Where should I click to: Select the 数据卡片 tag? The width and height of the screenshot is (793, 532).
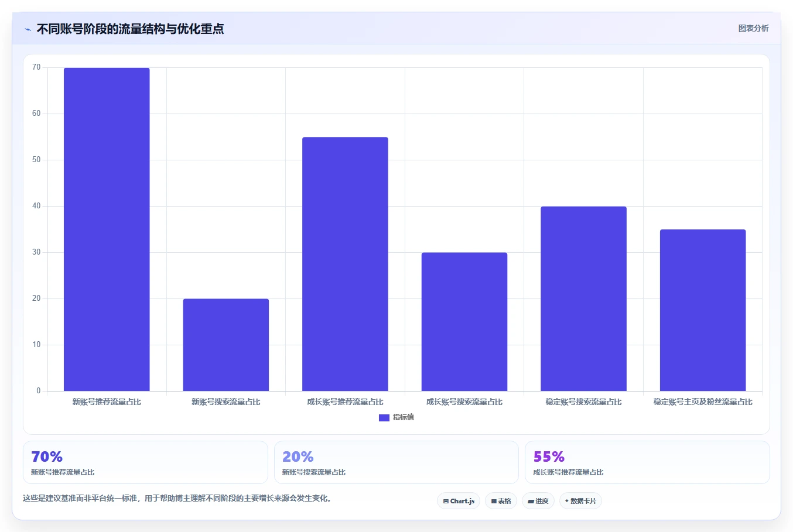click(x=580, y=501)
